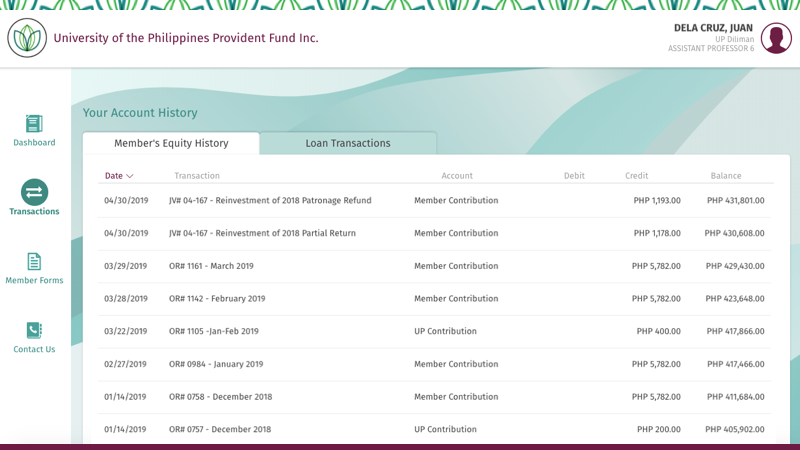Click the date 03/29/2019
800x450 pixels.
coord(126,266)
